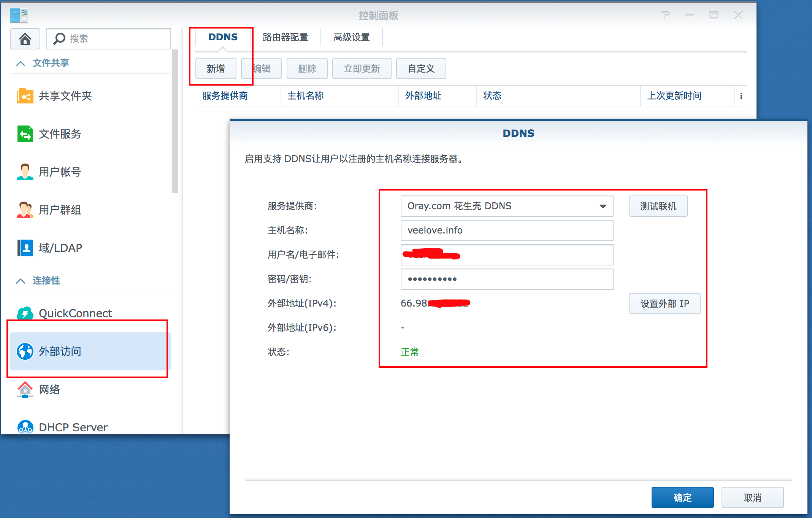Click the 测试联机 button
The width and height of the screenshot is (812, 518).
(659, 206)
